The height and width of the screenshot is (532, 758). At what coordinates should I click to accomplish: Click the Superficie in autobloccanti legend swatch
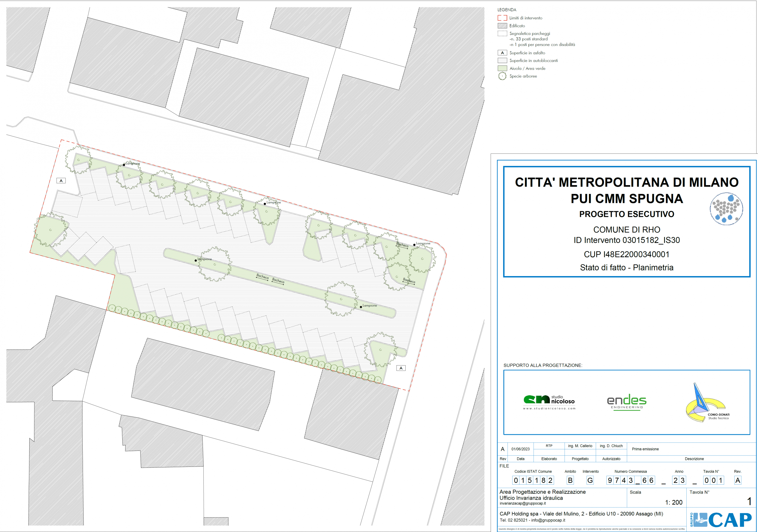pos(502,60)
